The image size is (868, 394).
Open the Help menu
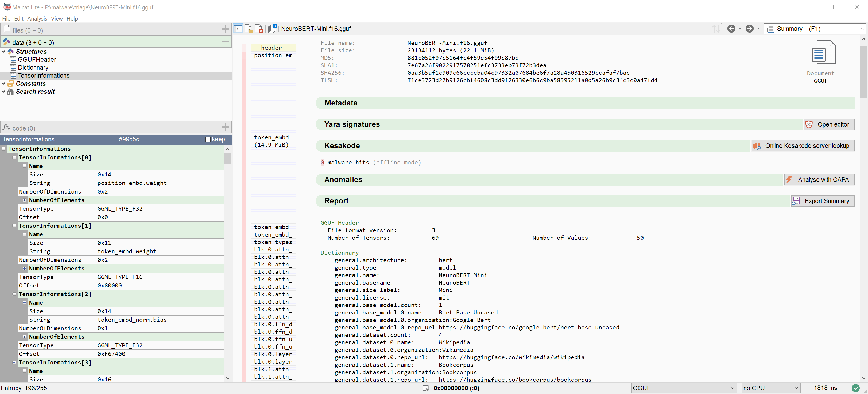tap(72, 18)
